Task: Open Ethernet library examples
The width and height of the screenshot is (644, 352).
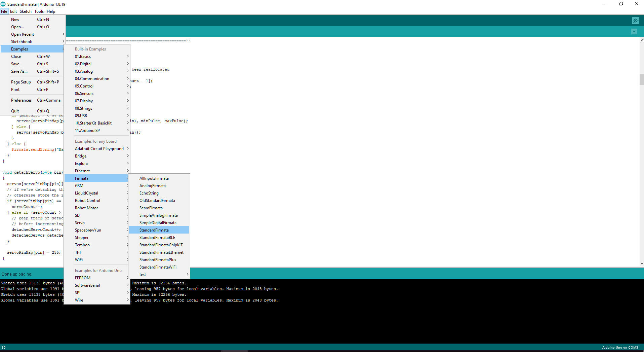Action: (x=97, y=171)
